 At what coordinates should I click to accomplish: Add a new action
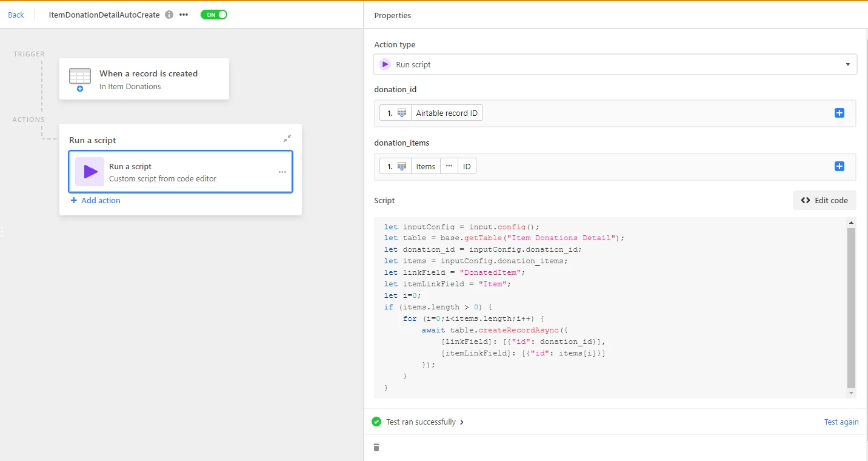pyautogui.click(x=95, y=200)
